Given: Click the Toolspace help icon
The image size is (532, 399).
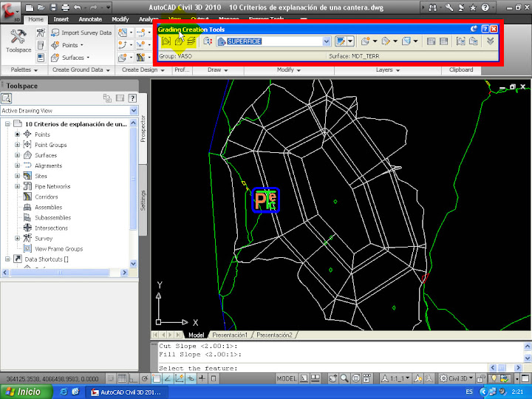Looking at the screenshot, I should [x=132, y=98].
